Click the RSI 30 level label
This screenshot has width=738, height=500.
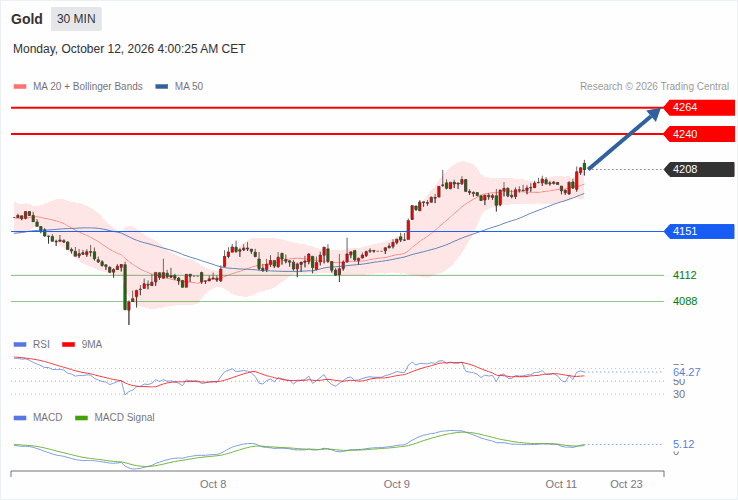click(679, 395)
